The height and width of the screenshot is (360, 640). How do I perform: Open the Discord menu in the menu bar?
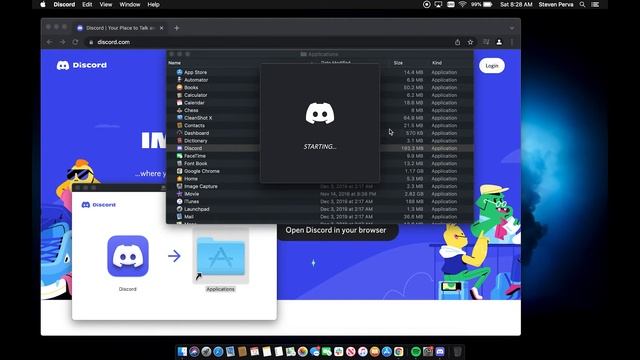(64, 4)
